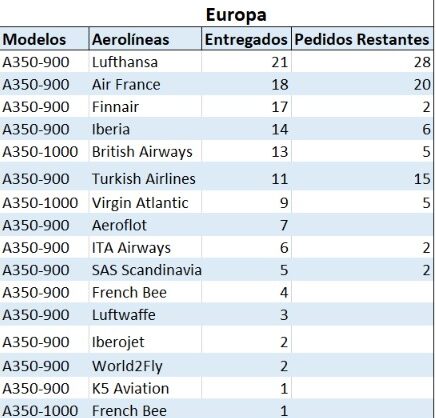Click the Luftwaffe airline cell
Viewport: 436px width, 418px height.
coord(145,315)
